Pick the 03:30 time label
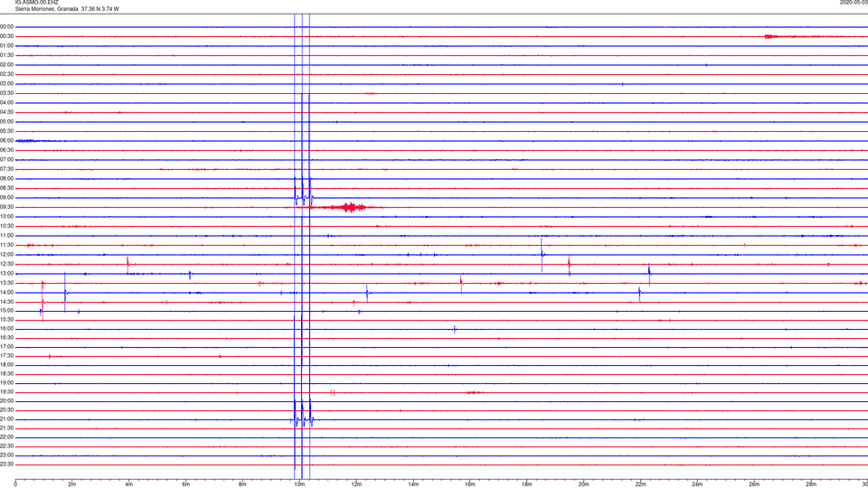Screen dimensions: 868x488 point(7,93)
